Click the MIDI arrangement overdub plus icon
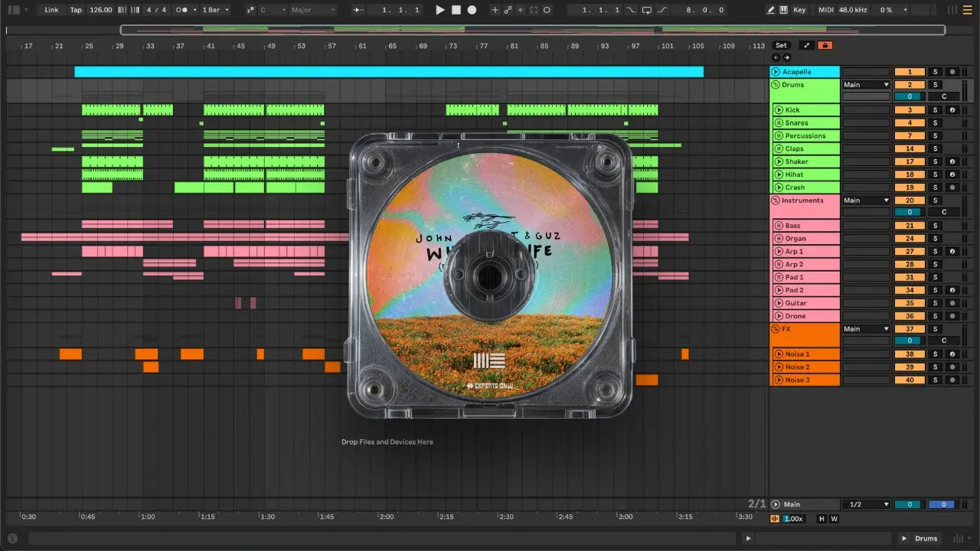This screenshot has height=551, width=980. [x=495, y=10]
